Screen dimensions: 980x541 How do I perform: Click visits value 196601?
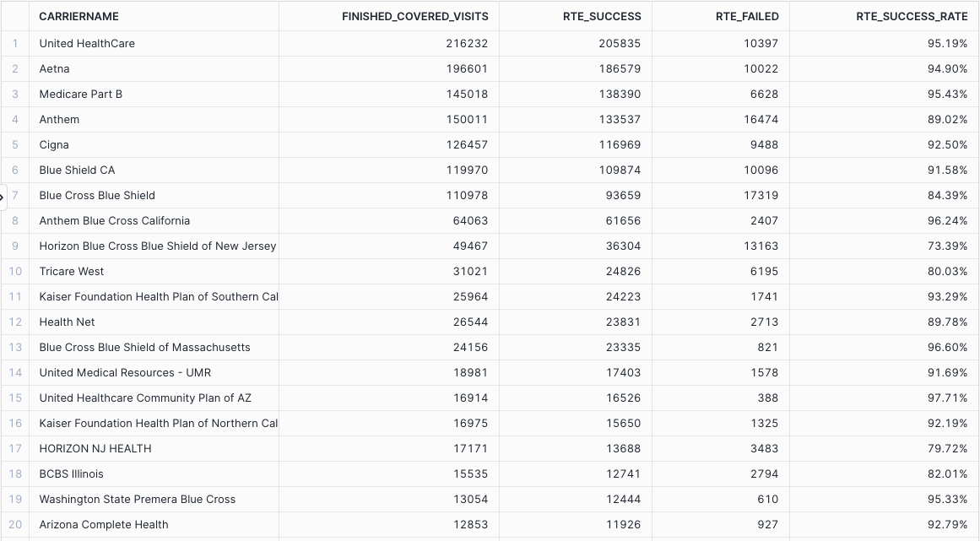click(467, 68)
